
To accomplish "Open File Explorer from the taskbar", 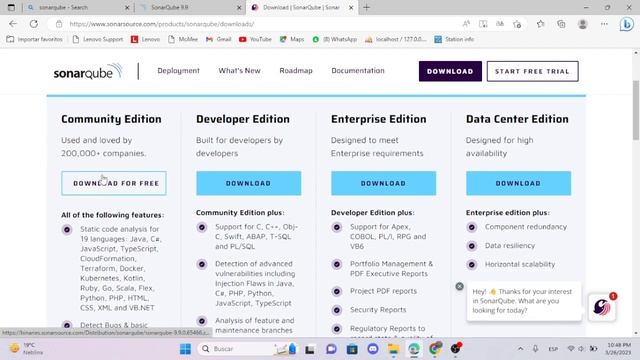I will coord(393,349).
